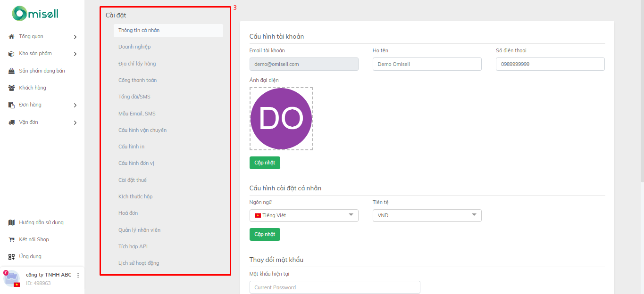Click the Sản phẩm đang bán bag icon

pyautogui.click(x=11, y=71)
